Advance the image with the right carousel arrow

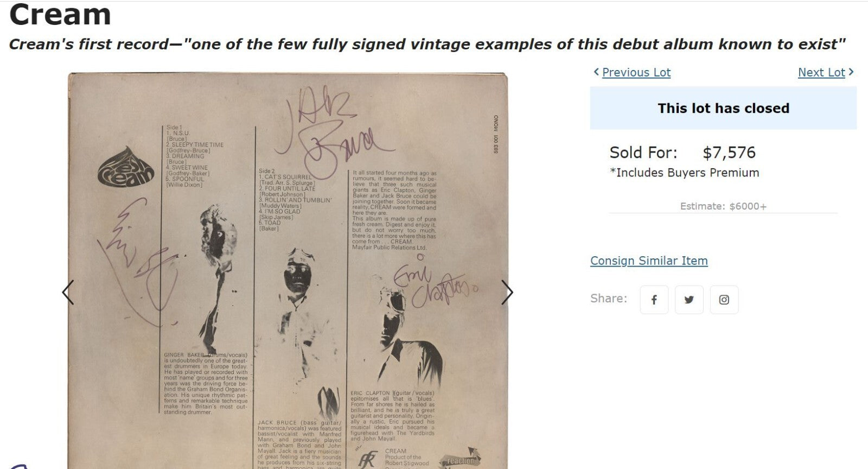click(x=509, y=292)
